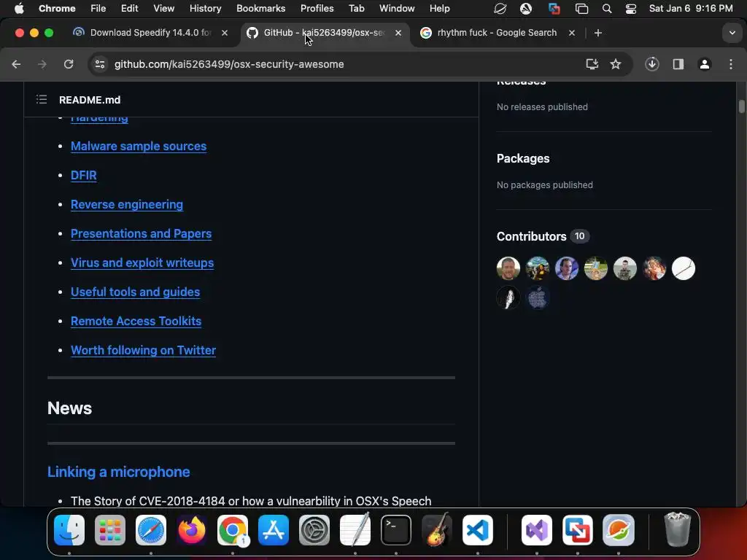Open Visual Studio Code from the Dock
This screenshot has width=747, height=560.
478,530
